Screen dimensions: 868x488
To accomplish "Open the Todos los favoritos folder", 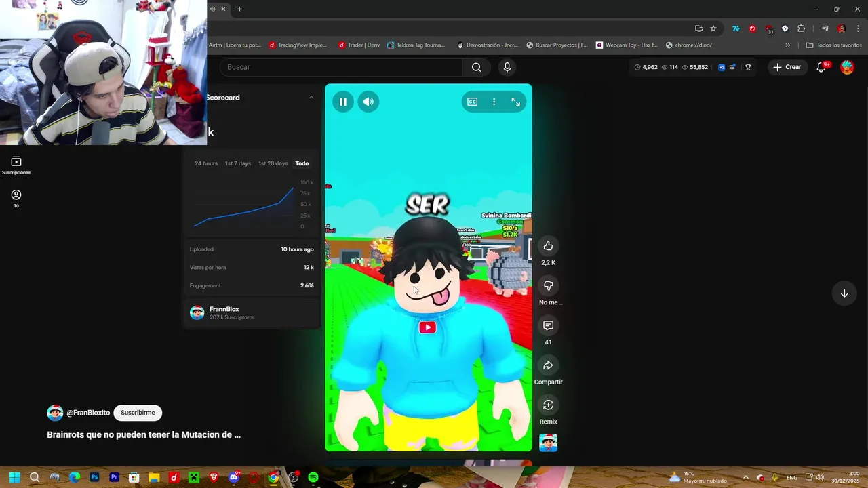I will [833, 45].
